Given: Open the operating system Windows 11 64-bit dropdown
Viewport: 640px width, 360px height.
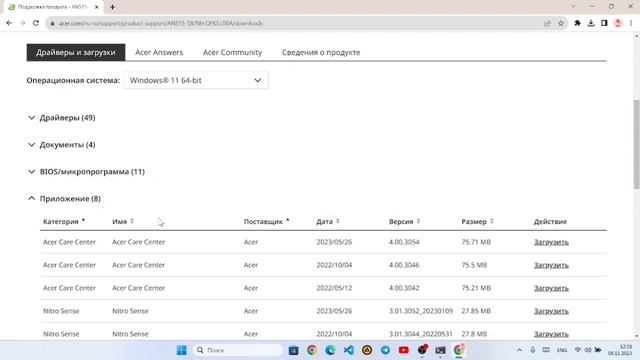Looking at the screenshot, I should click(x=196, y=80).
